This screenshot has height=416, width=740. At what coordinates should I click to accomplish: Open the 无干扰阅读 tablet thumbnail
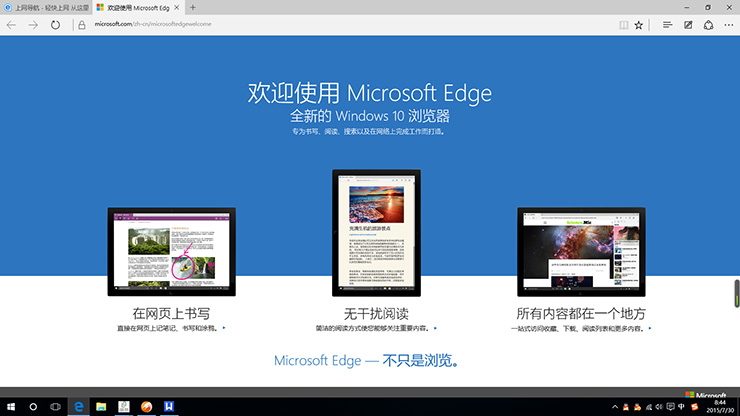376,233
